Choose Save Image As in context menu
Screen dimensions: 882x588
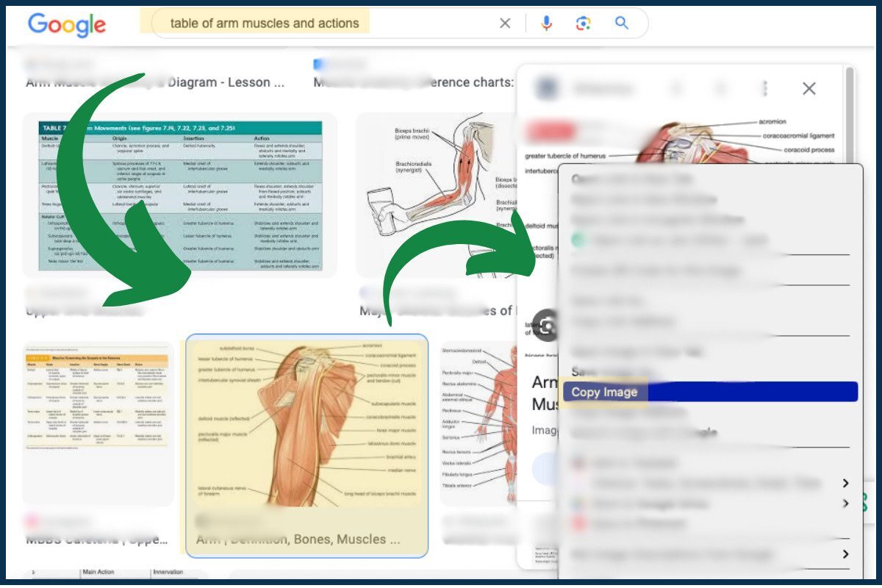610,372
